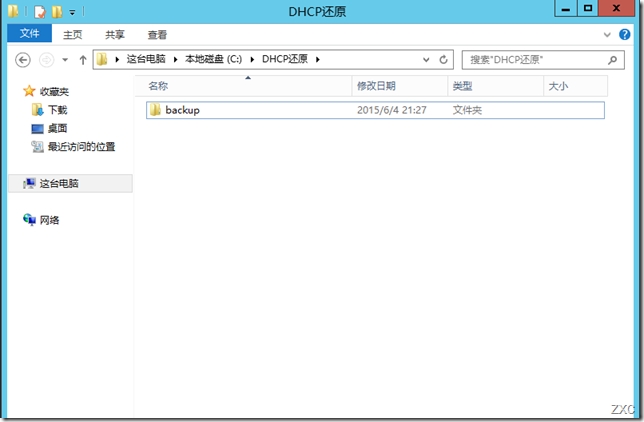Select the backup folder row

(x=375, y=110)
